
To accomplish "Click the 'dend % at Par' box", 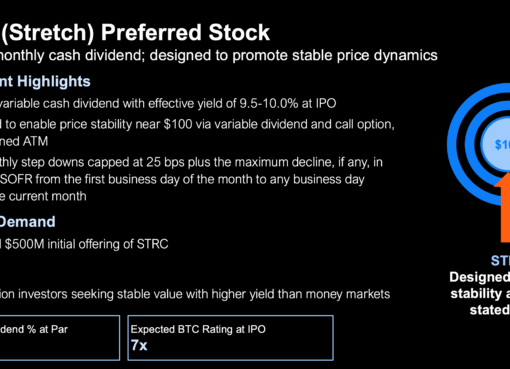I will pos(60,338).
